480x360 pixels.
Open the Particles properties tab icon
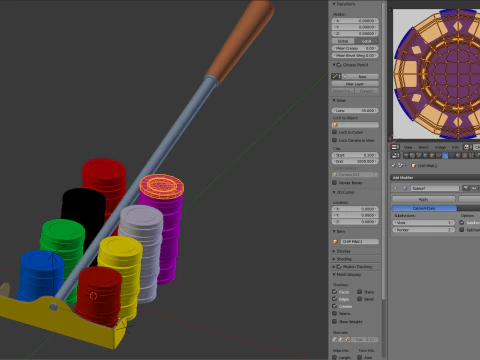tap(471, 156)
